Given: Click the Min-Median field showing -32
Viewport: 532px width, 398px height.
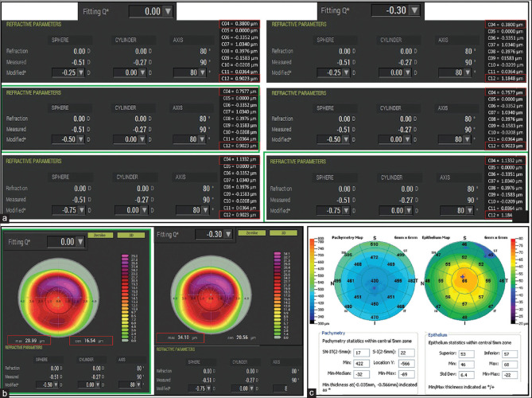Looking at the screenshot, I should [361, 374].
